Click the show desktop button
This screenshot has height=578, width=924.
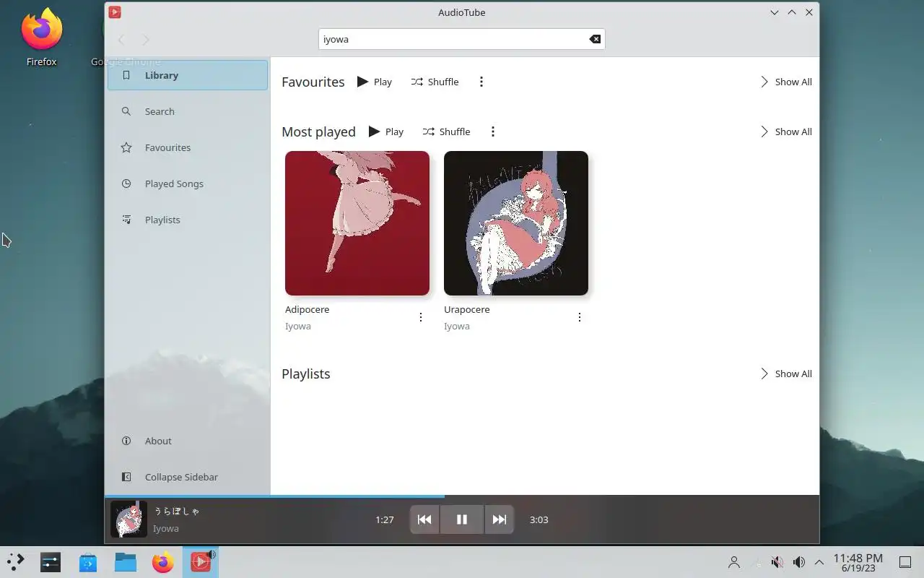coord(905,562)
